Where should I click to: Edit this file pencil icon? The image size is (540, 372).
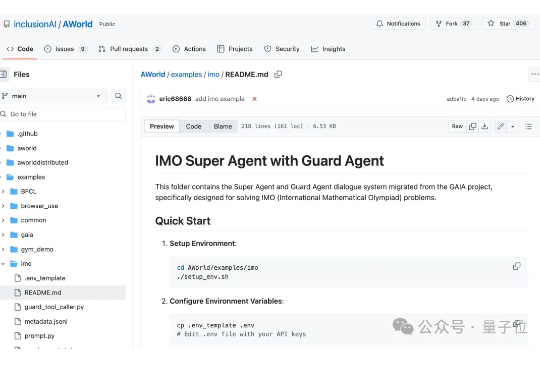point(500,126)
